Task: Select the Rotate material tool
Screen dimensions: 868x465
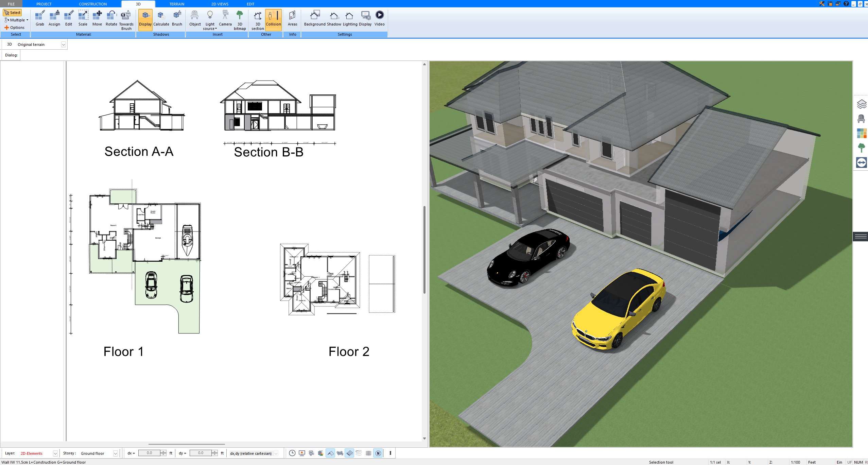Action: (x=111, y=18)
